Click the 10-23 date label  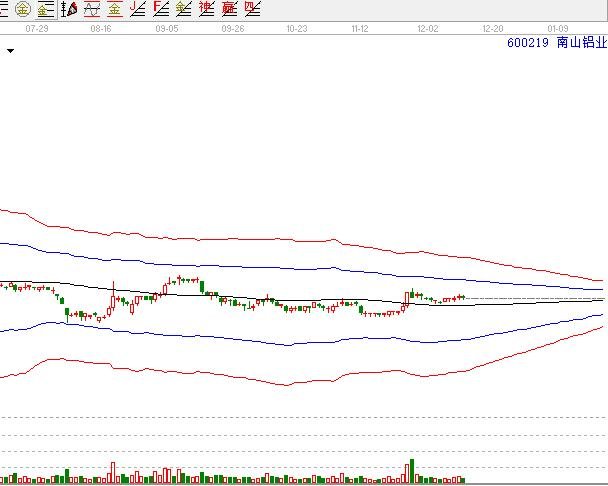pos(297,29)
